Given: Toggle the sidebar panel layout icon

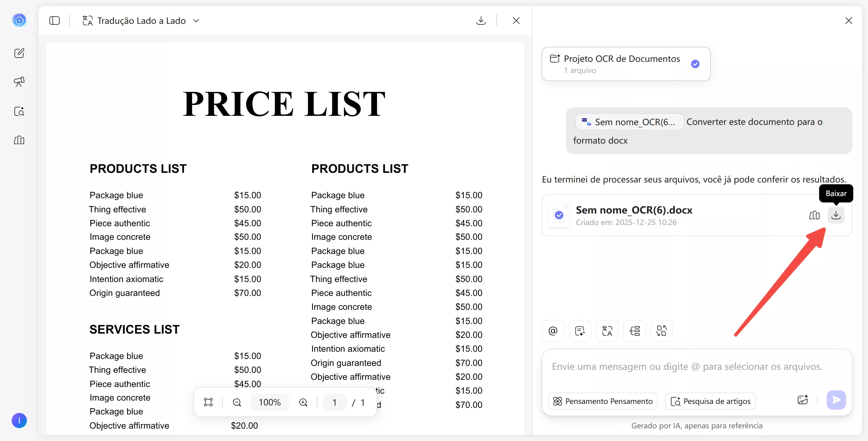Looking at the screenshot, I should pos(55,21).
